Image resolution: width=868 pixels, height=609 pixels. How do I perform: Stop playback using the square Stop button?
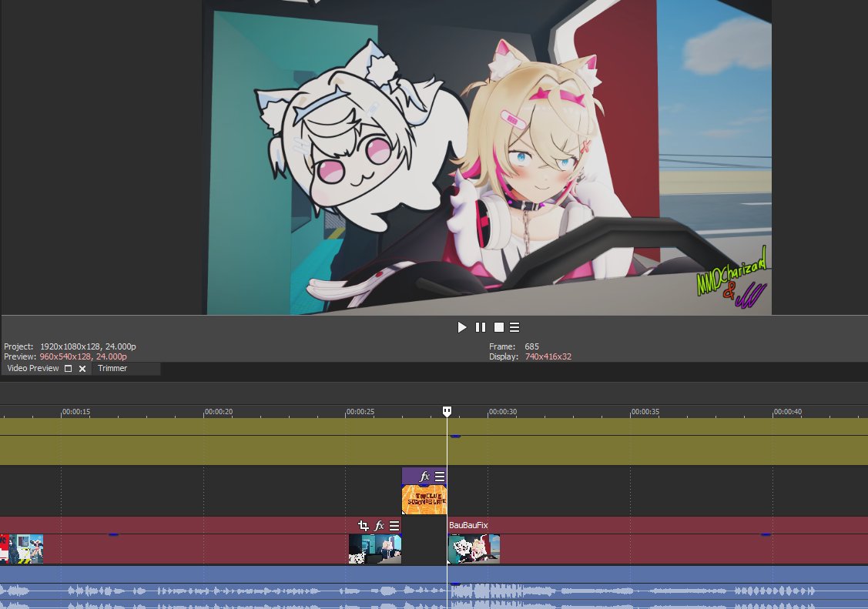499,327
